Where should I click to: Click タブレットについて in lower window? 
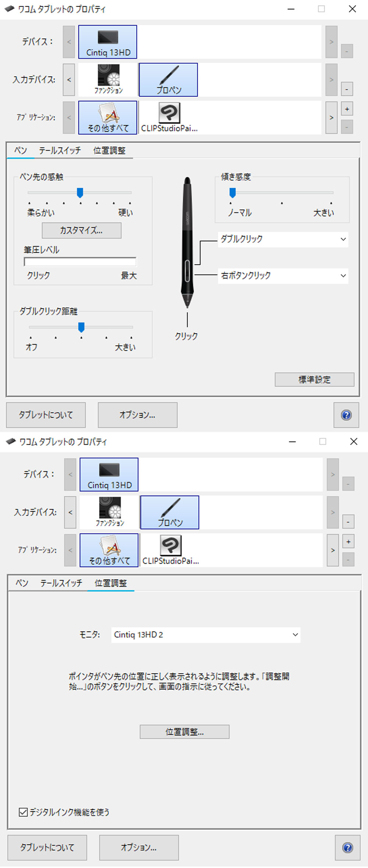(x=47, y=848)
